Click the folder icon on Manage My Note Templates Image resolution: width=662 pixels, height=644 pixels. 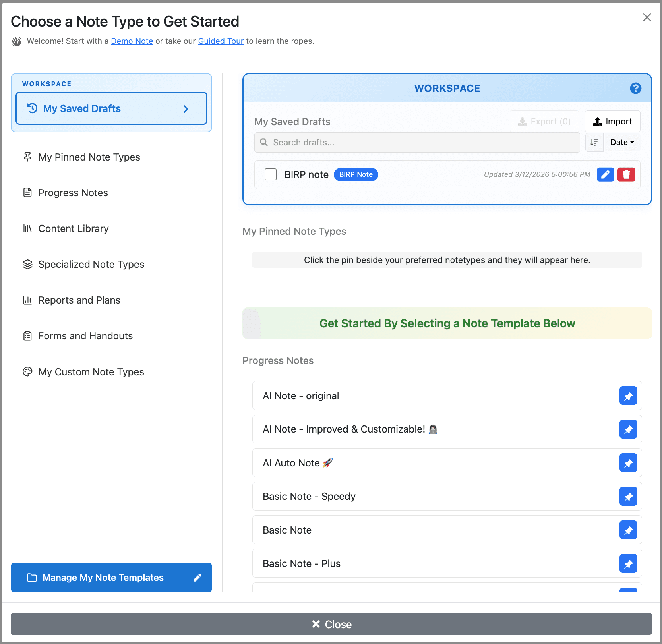click(32, 578)
